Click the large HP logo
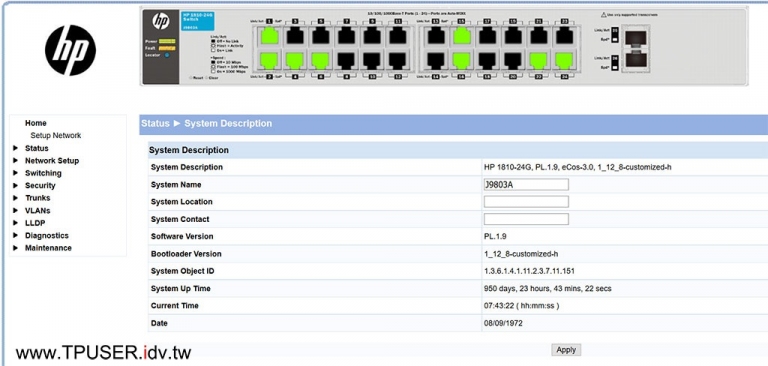768x366 pixels. (70, 50)
